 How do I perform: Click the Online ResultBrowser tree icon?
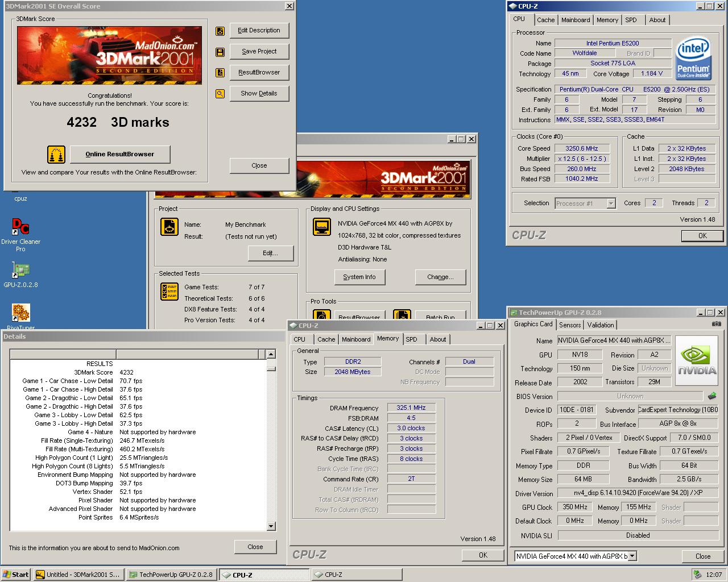click(x=56, y=154)
